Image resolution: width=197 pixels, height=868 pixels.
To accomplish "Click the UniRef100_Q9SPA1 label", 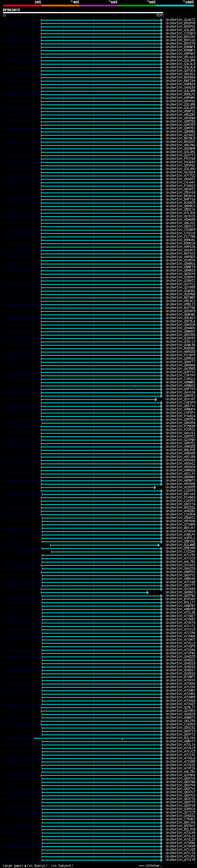I will pos(180,101).
